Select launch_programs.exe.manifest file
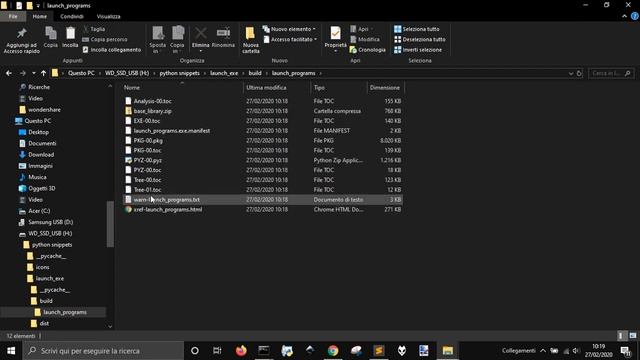 pyautogui.click(x=172, y=131)
